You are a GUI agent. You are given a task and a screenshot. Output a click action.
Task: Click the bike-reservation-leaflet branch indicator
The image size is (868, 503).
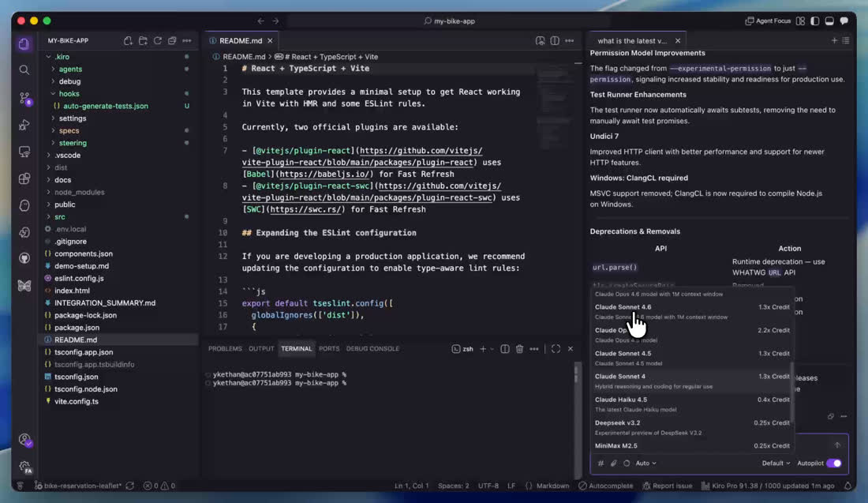coord(78,486)
